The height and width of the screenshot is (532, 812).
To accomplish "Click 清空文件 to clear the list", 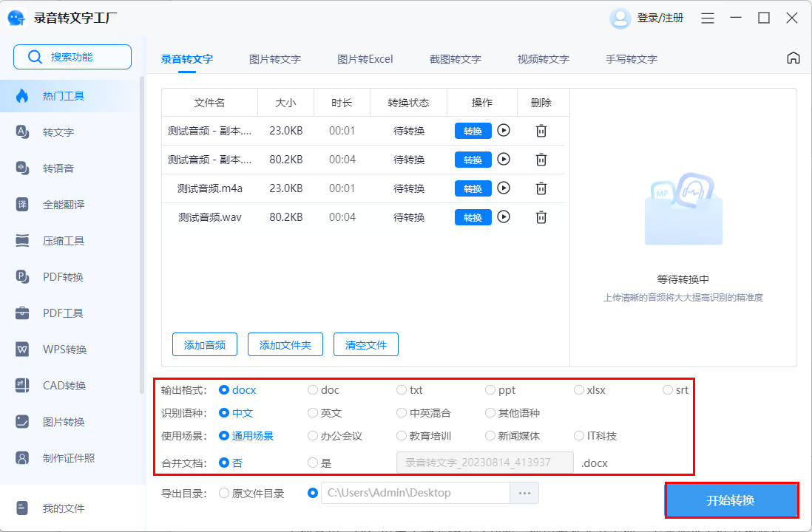I will coord(365,344).
